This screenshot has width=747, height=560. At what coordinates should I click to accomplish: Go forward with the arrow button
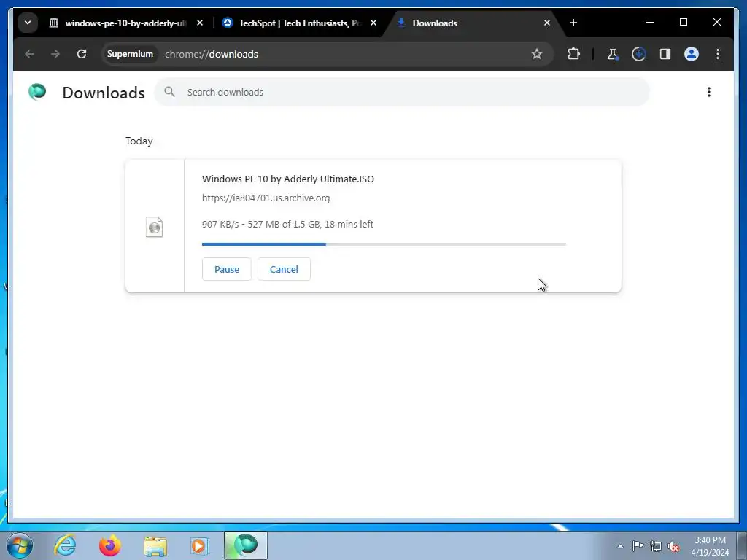(55, 54)
